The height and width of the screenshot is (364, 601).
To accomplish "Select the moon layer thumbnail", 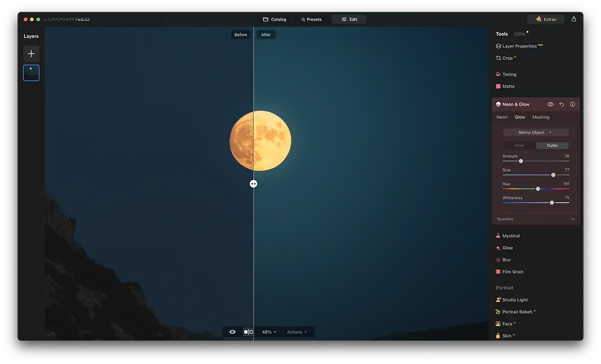I will (x=31, y=73).
